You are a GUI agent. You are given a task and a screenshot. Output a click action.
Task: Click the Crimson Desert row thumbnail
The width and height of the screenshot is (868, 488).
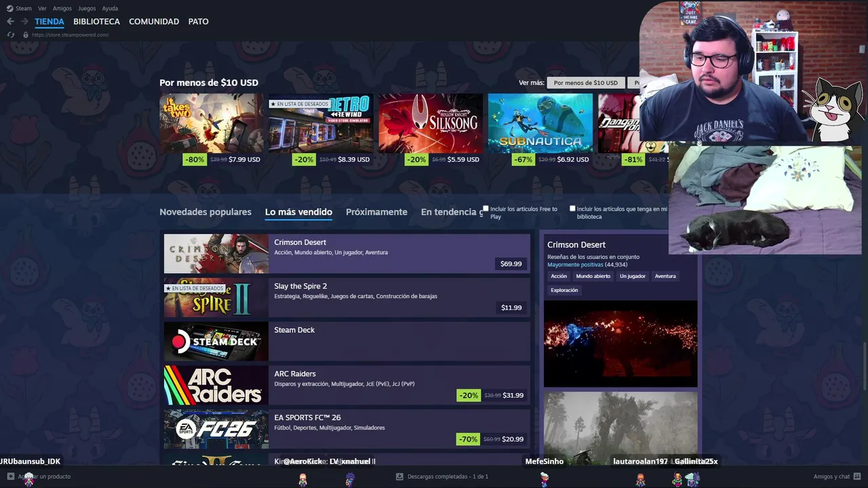[216, 253]
